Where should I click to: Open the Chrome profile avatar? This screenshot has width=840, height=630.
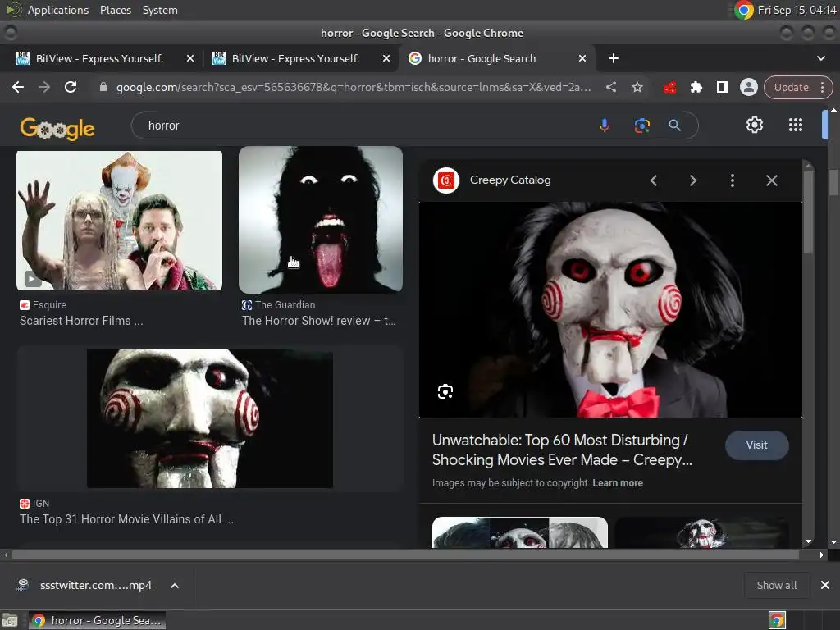[x=748, y=87]
